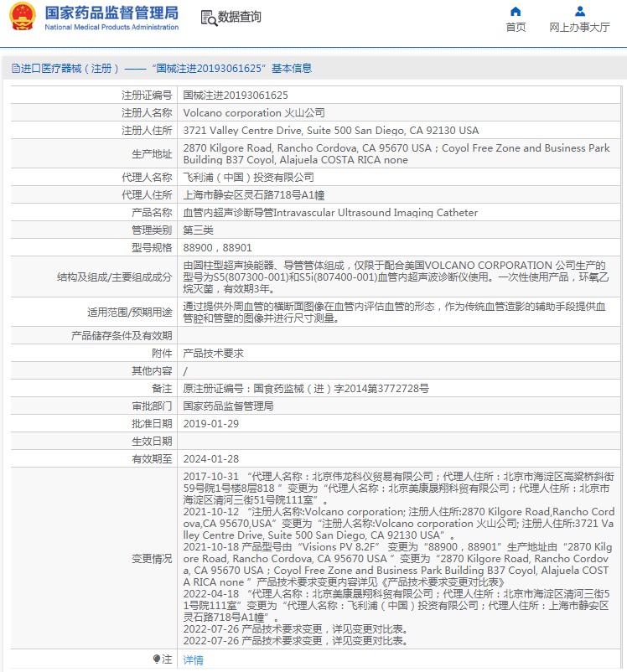Screen dimensions: 627x672
Task: Click the 生效日期 field label
Action: (152, 442)
